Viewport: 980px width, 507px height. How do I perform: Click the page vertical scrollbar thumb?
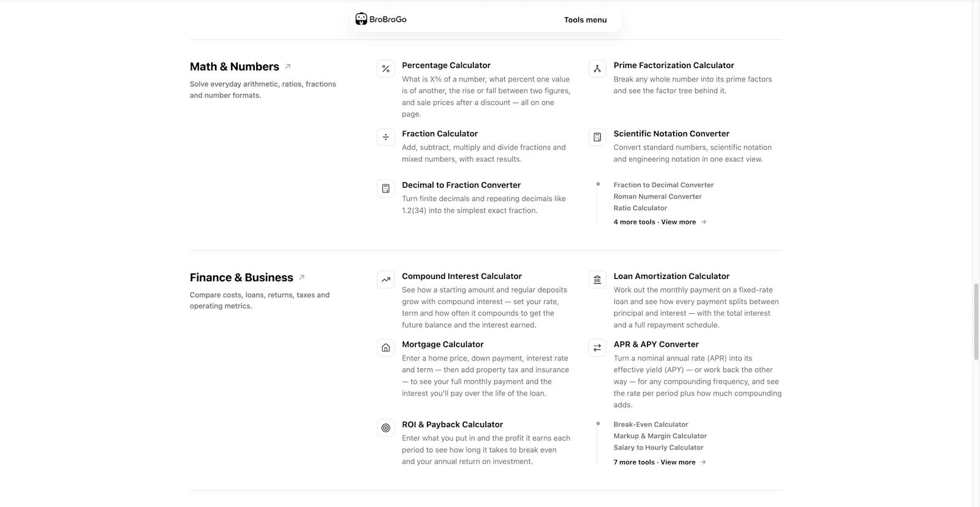coord(976,322)
